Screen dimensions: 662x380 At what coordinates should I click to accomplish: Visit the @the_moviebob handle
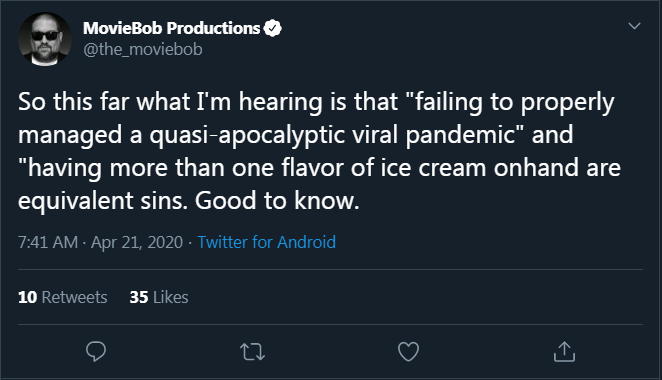click(x=143, y=49)
